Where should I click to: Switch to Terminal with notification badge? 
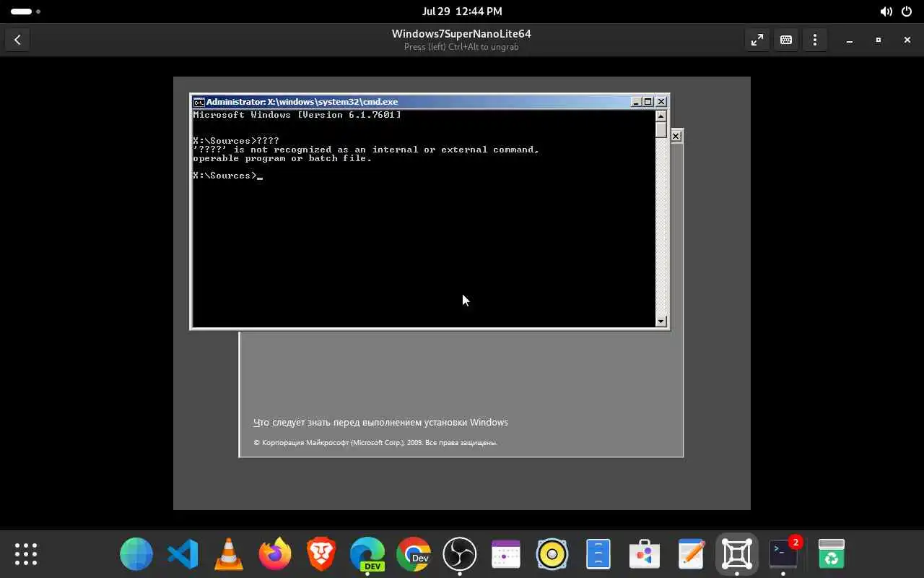coord(783,554)
